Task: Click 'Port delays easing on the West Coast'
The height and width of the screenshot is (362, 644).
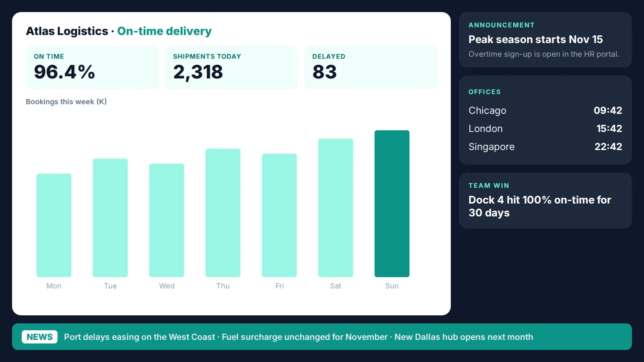Action: click(140, 337)
